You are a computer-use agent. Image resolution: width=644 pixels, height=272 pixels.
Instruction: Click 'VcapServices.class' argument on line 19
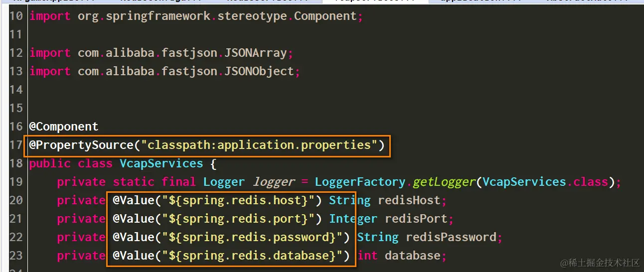coord(545,182)
